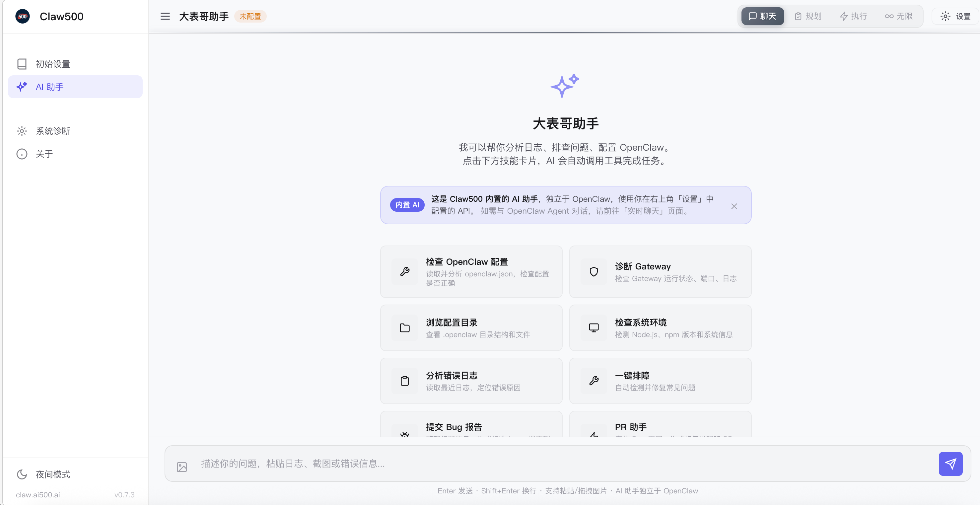Click the image attach icon in the input bar
The width and height of the screenshot is (980, 505).
click(x=182, y=467)
